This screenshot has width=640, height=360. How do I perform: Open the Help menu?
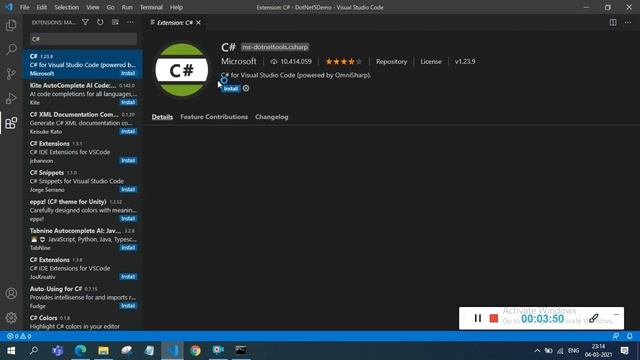pos(176,7)
